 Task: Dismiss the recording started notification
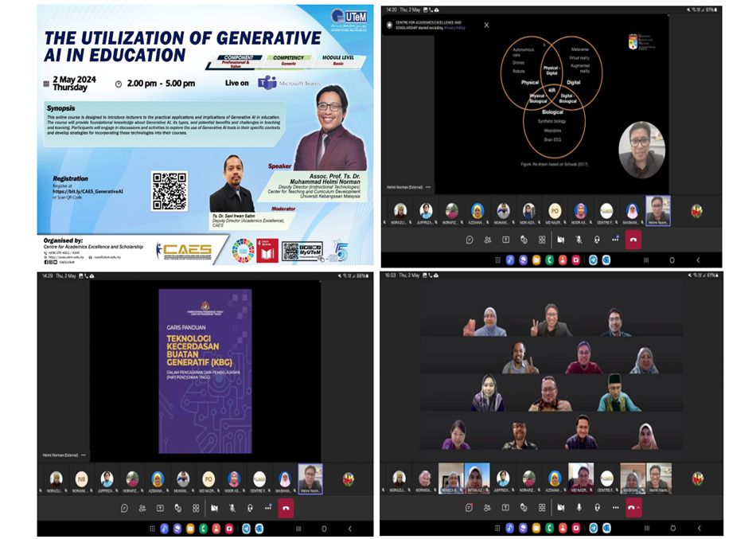click(x=486, y=25)
